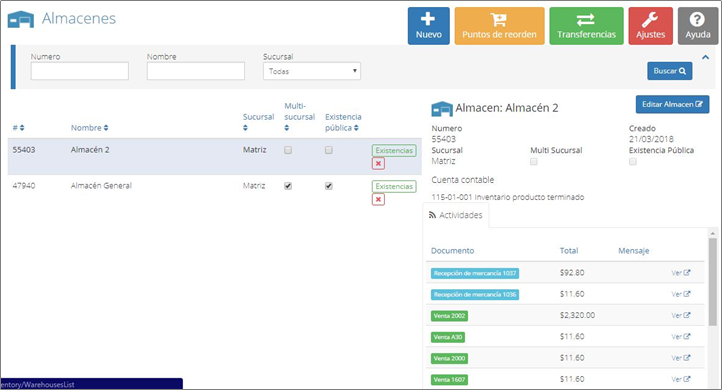Open Ayuda question mark button
Image resolution: width=722 pixels, height=390 pixels.
pyautogui.click(x=698, y=26)
